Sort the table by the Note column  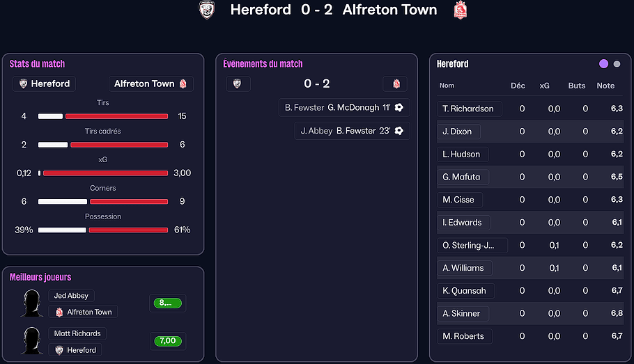click(605, 86)
